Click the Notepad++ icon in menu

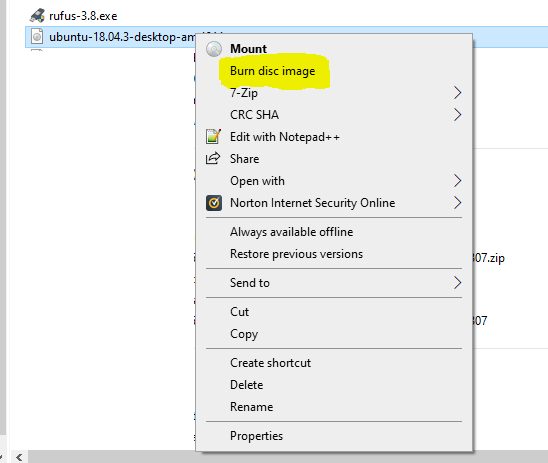click(214, 137)
